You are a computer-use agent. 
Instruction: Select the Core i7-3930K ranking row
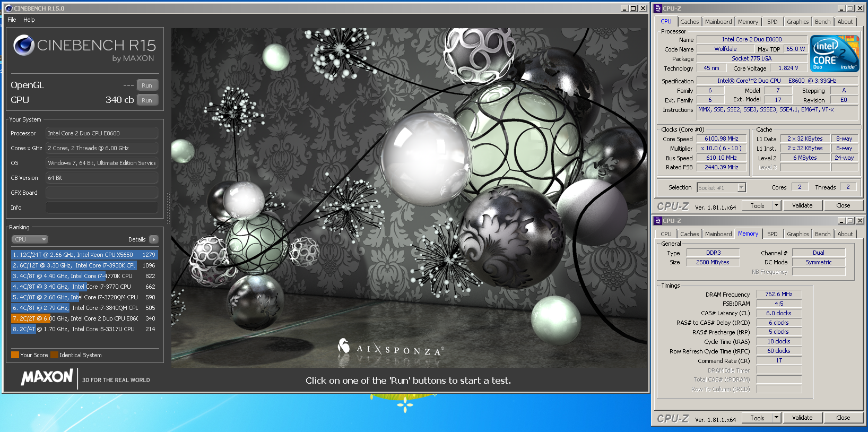click(84, 265)
